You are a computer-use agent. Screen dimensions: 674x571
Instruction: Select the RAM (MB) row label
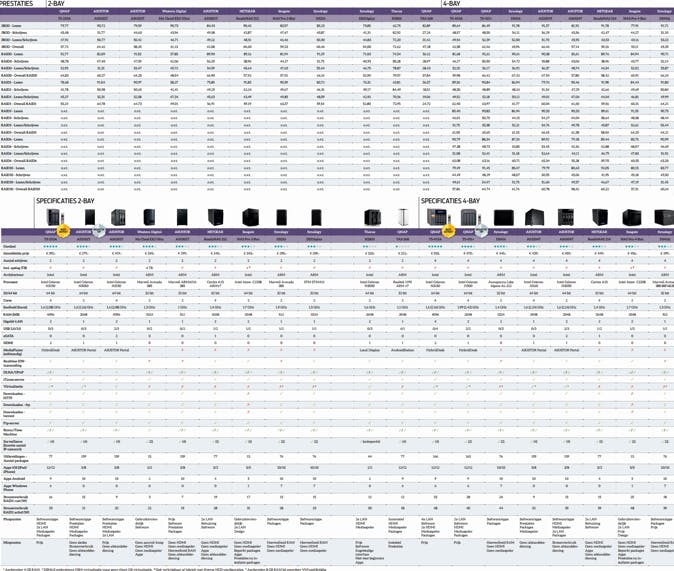click(x=11, y=314)
